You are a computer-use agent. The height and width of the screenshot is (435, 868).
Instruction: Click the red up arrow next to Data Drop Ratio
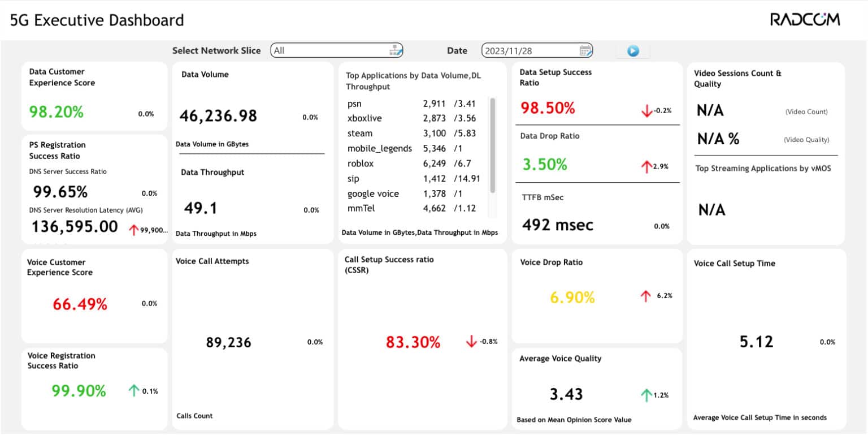coord(646,167)
